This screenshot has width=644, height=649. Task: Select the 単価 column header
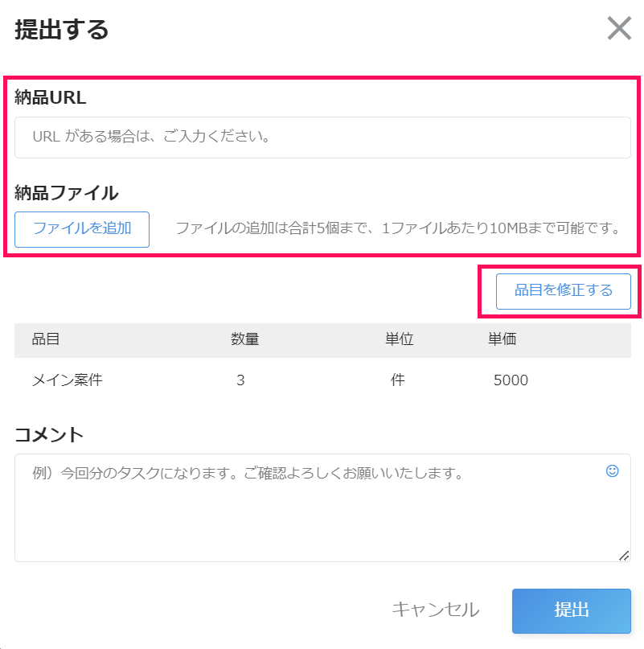coord(502,339)
